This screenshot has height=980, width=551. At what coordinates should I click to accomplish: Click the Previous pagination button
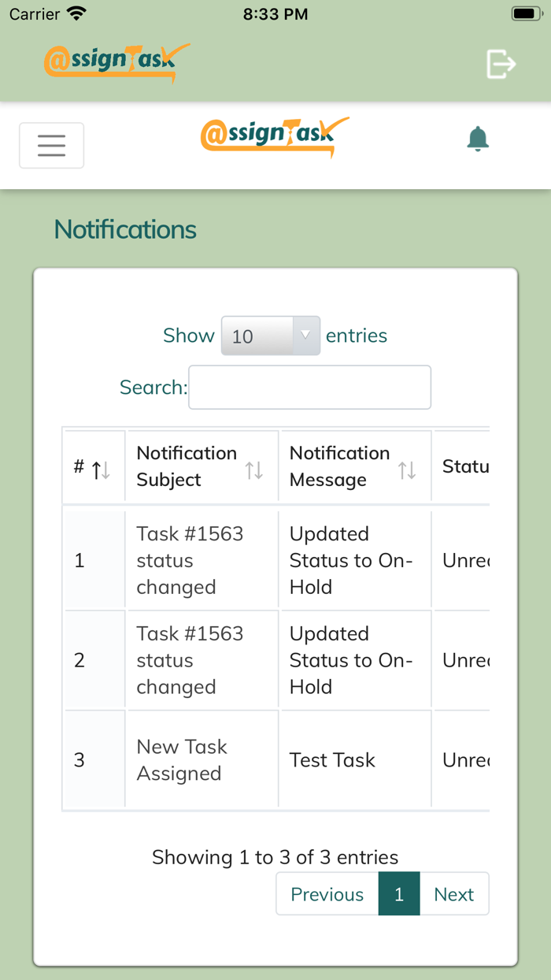click(x=327, y=894)
